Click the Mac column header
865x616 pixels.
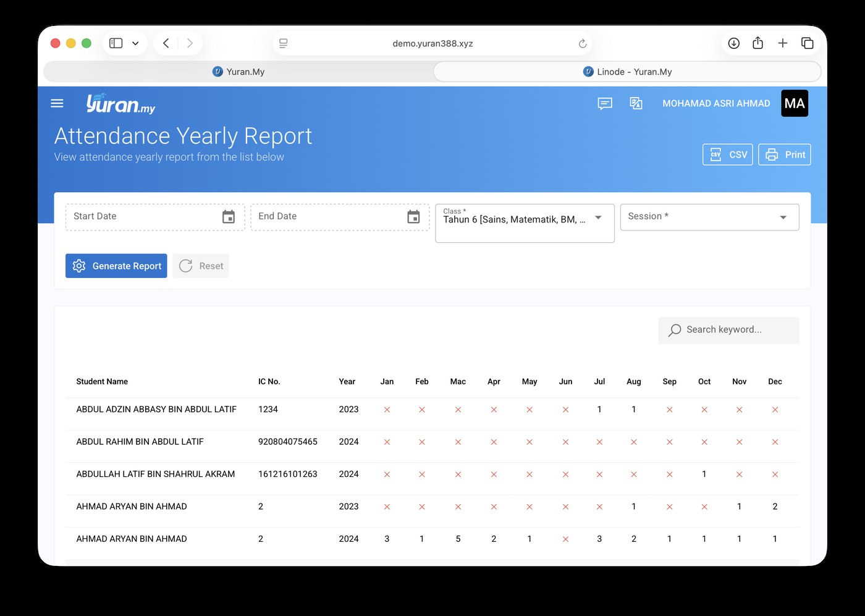[458, 381]
